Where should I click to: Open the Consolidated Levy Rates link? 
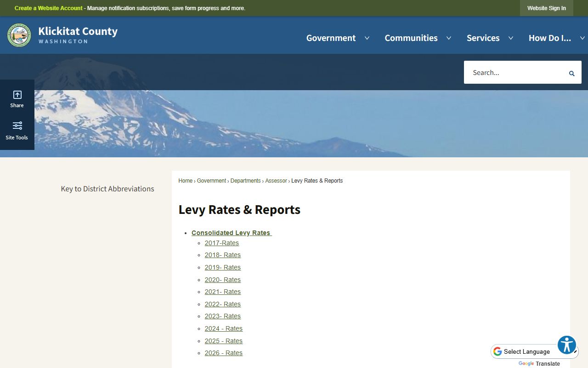pyautogui.click(x=231, y=233)
